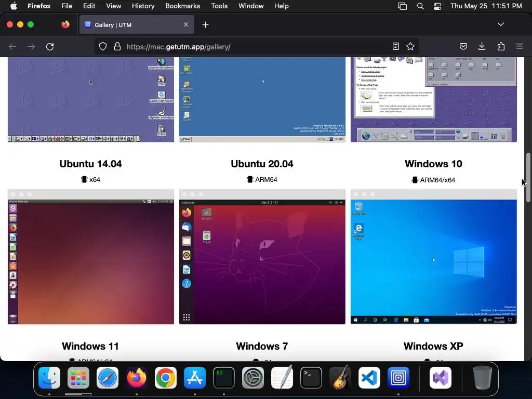Open the Windows 10 desktop screenshot
This screenshot has height=399, width=532.
point(434,257)
